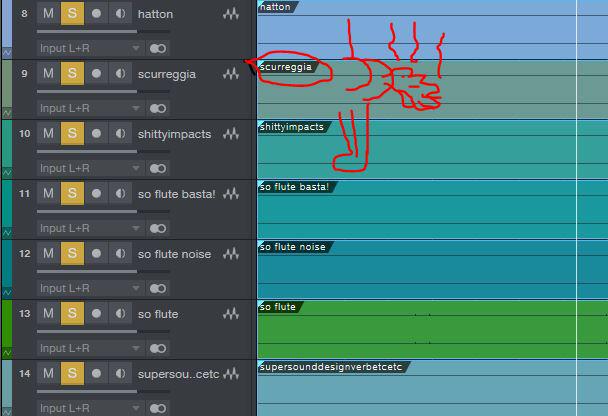Open the channel editor icon for hatton

point(231,14)
